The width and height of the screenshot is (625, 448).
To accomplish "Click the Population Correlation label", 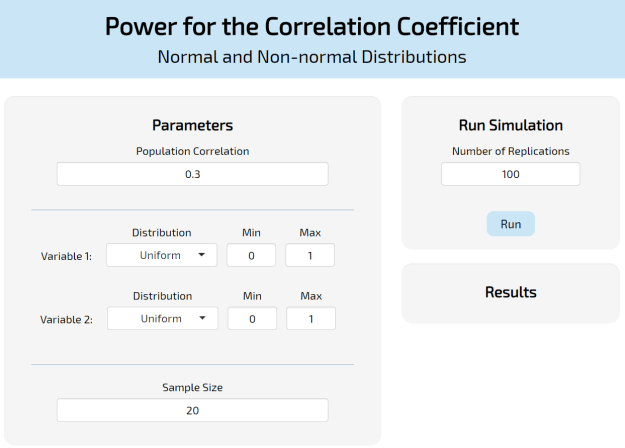I will (192, 151).
